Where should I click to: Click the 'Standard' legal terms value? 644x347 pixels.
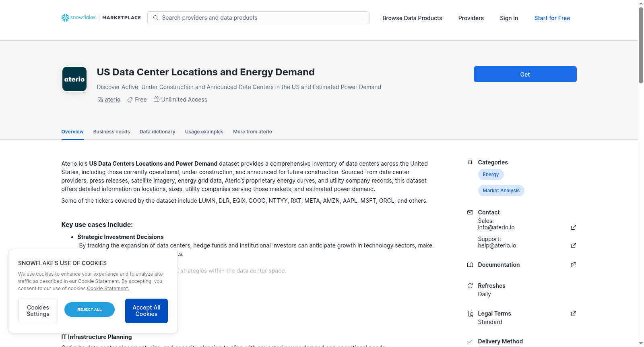tap(490, 322)
